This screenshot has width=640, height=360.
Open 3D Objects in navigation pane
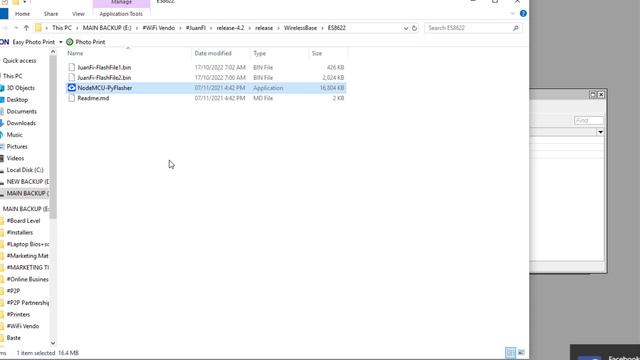(20, 88)
